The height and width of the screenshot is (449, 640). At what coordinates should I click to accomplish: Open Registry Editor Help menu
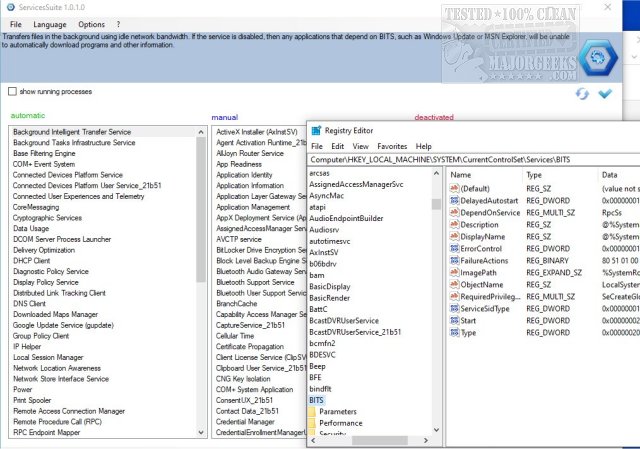pyautogui.click(x=424, y=146)
